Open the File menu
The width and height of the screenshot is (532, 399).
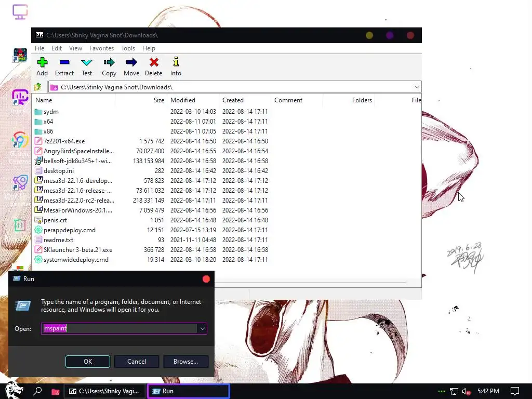39,48
